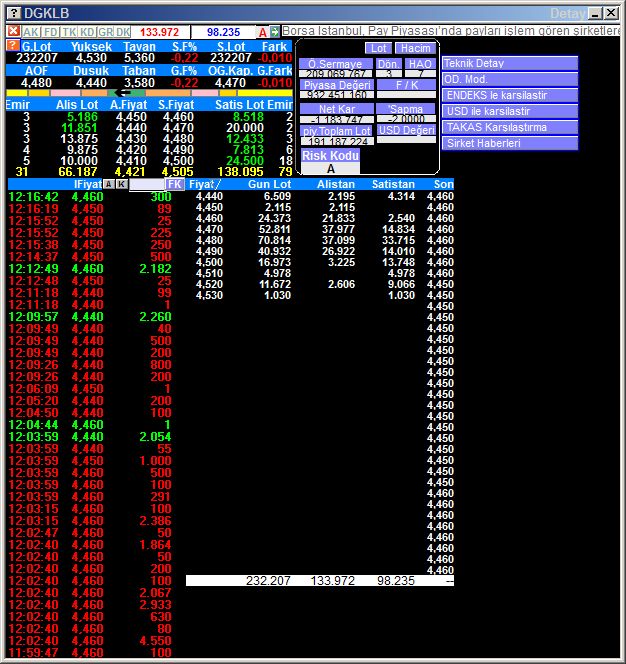Click the Dön. label
The height and width of the screenshot is (664, 626).
388,64
